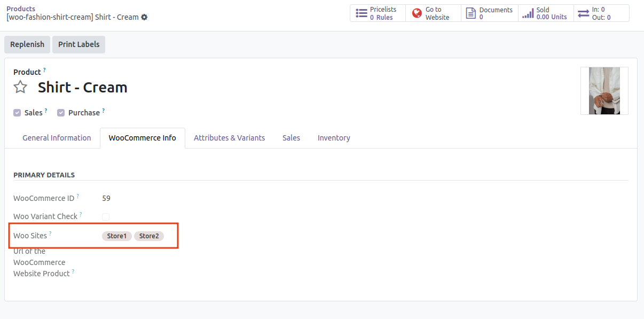
Task: Show help tooltip for WooCommerce ID
Action: [x=77, y=196]
